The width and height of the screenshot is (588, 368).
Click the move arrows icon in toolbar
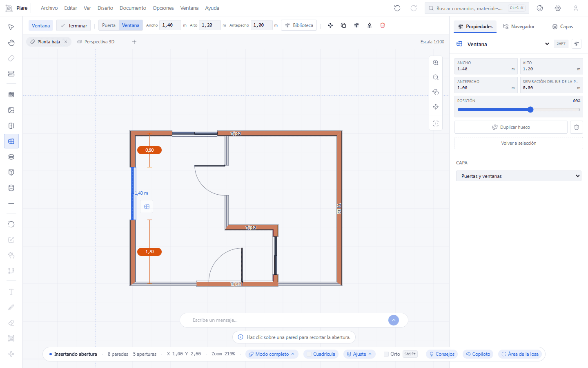(330, 25)
